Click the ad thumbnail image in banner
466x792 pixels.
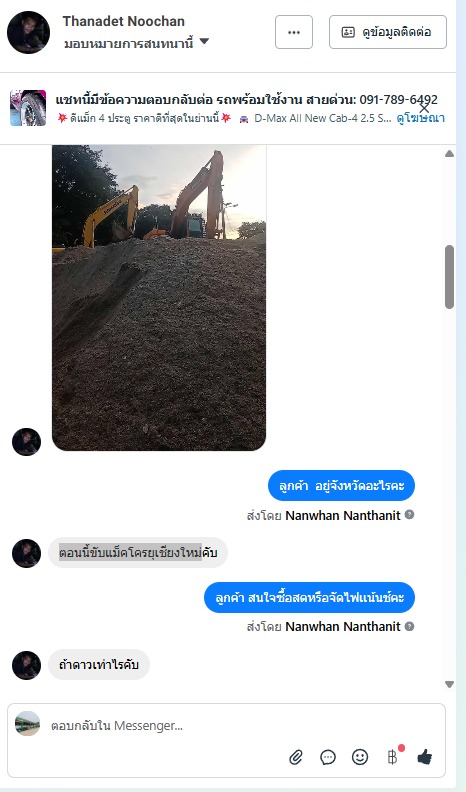[28, 108]
